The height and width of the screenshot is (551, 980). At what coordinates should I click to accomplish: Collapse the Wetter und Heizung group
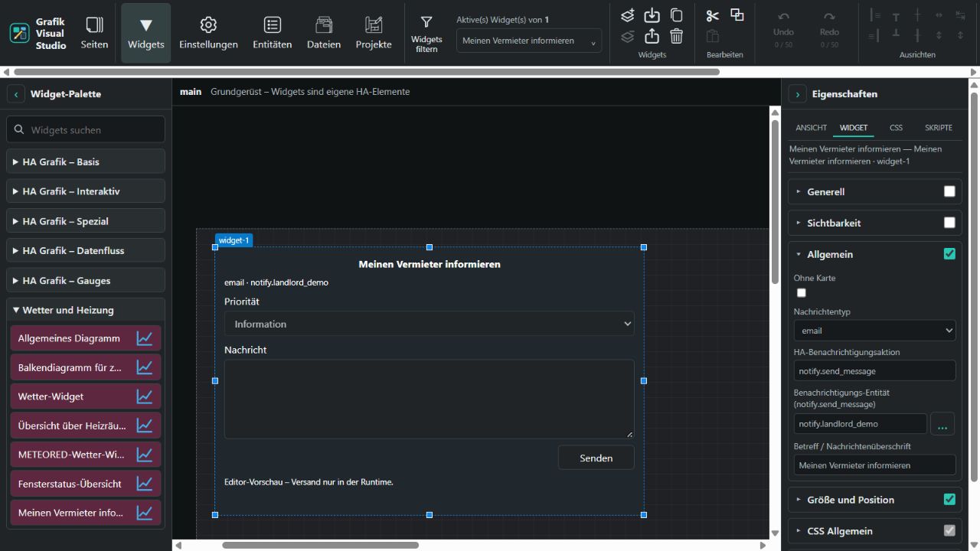(x=86, y=310)
